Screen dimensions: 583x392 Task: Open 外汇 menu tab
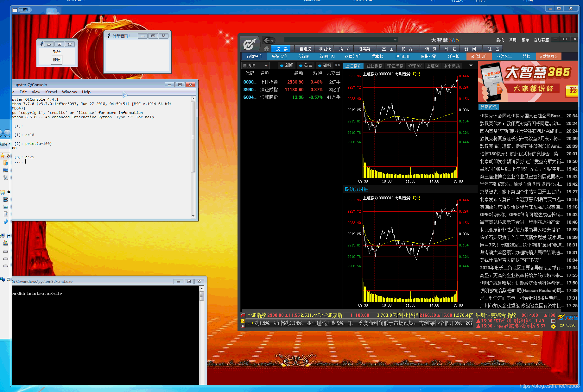[x=450, y=49]
